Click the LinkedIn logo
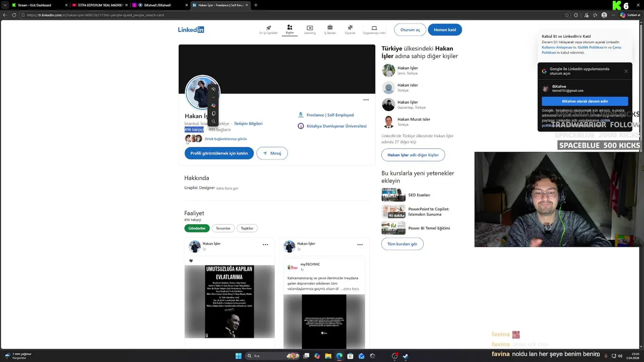644x362 pixels. pos(191,30)
